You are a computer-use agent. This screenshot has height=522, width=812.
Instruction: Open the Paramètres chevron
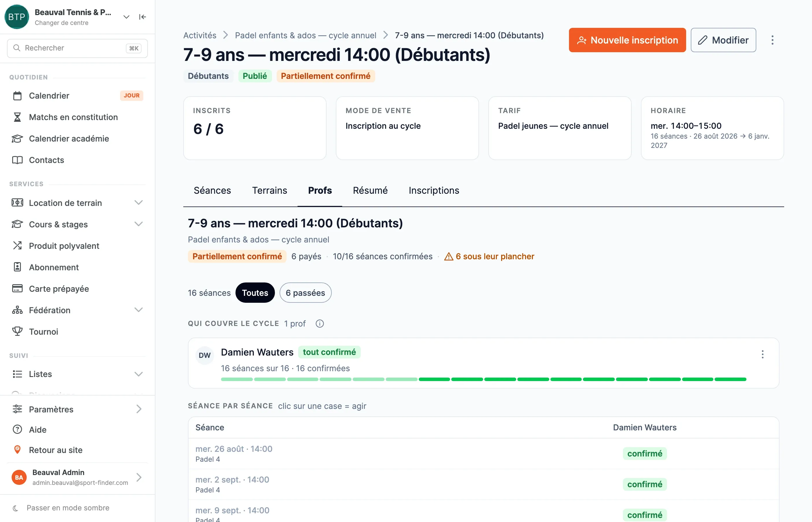point(139,409)
